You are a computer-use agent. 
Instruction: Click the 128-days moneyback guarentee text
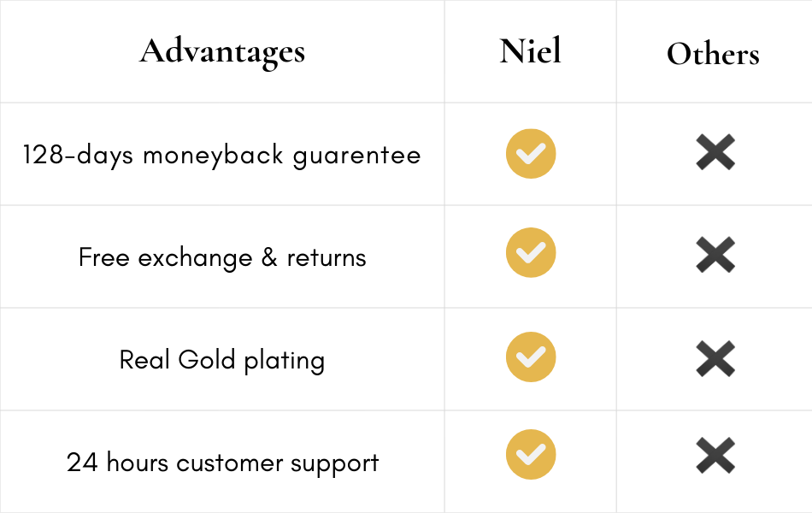point(222,156)
